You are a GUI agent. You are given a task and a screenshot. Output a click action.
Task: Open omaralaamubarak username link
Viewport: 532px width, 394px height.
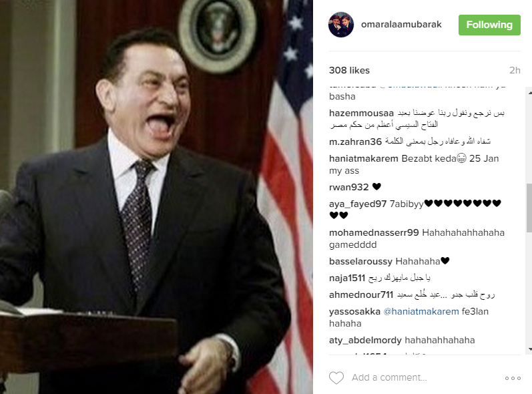[x=401, y=25]
